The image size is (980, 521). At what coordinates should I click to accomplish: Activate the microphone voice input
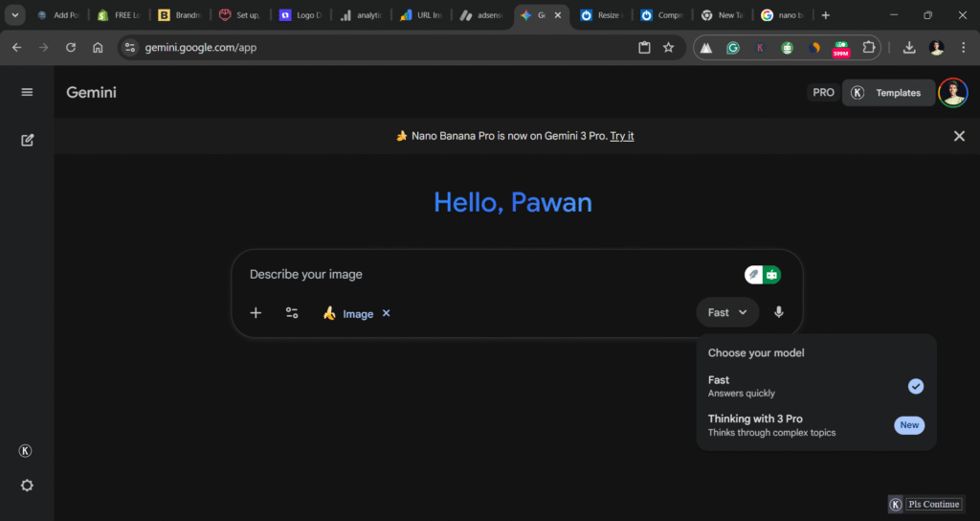[779, 312]
